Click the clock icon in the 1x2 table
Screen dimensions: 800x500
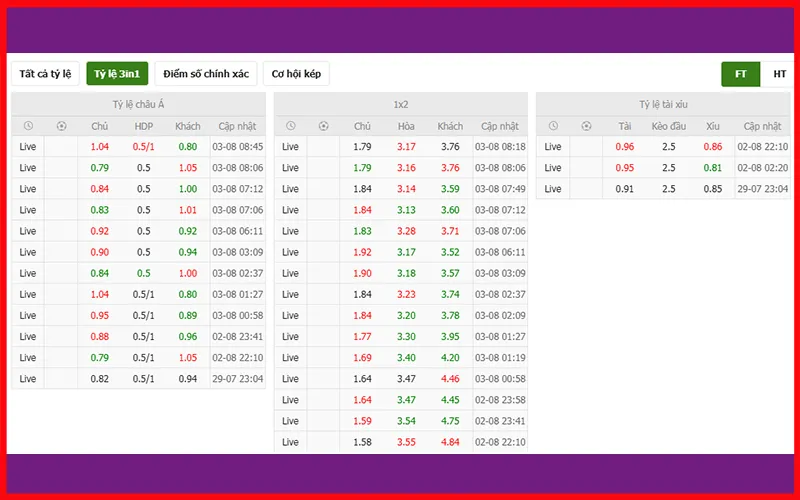290,126
